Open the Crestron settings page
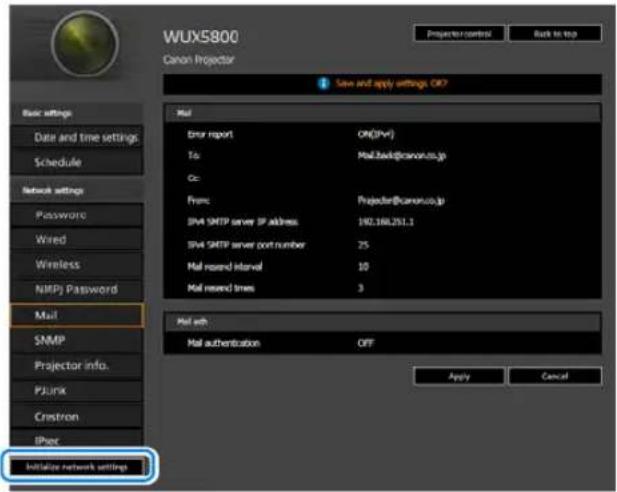The image size is (617, 492). (x=77, y=416)
